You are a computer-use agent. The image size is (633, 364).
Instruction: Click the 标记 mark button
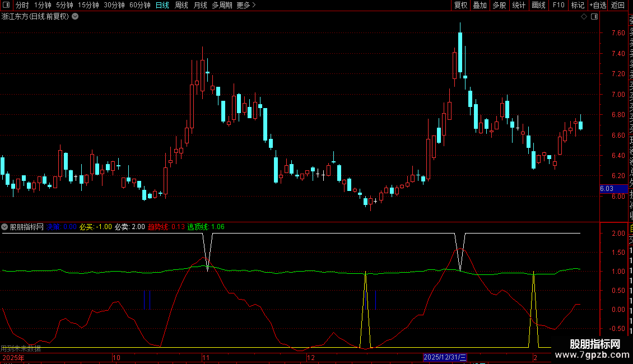coord(578,5)
